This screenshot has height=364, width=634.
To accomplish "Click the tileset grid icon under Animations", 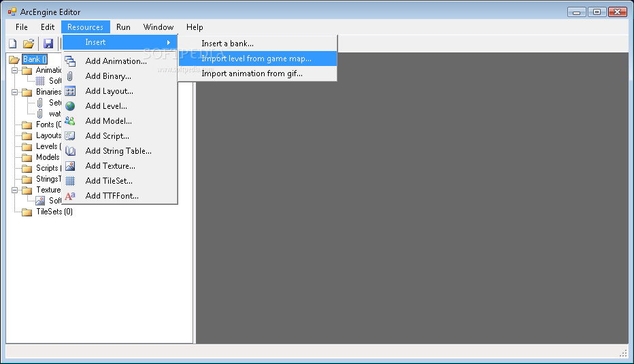I will click(x=40, y=81).
